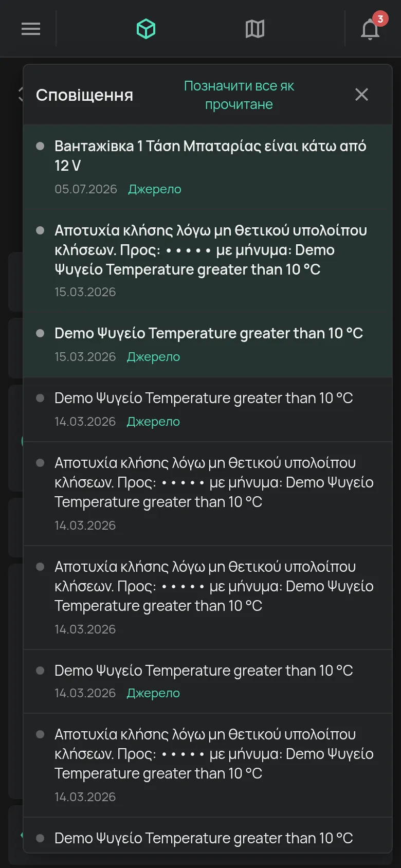Open the hamburger menu

(x=31, y=29)
